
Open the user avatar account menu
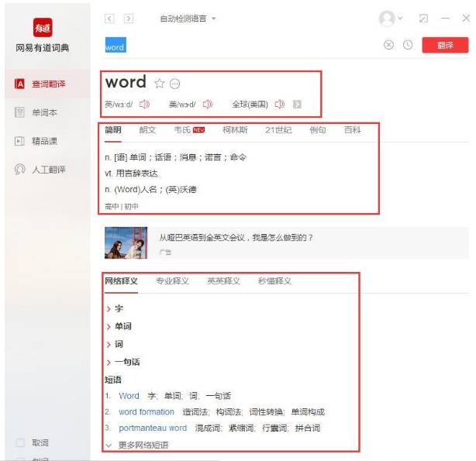click(387, 19)
